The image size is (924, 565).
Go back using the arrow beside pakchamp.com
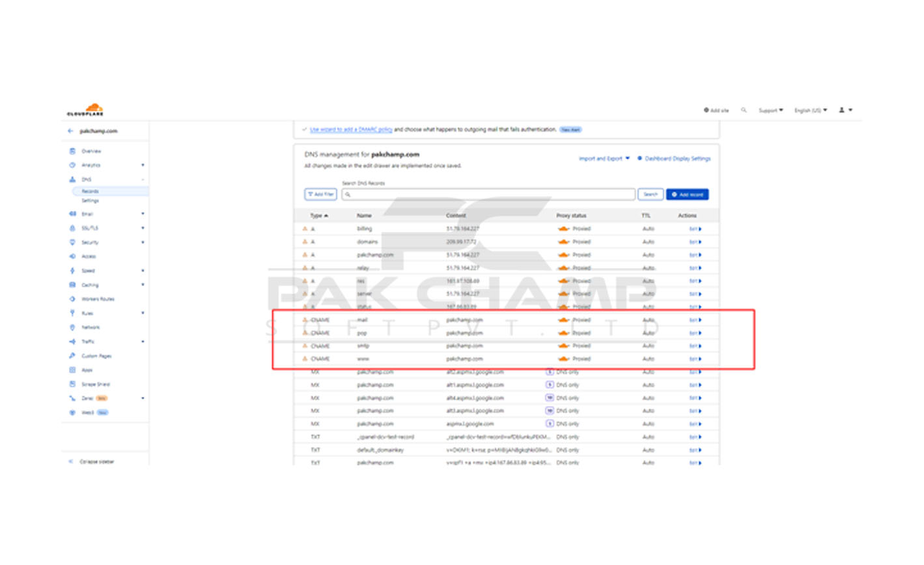coord(70,131)
